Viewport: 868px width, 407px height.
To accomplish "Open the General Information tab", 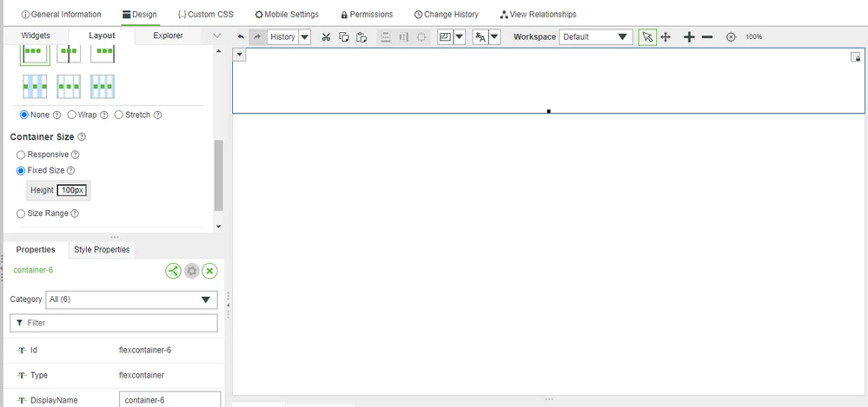I will [61, 15].
